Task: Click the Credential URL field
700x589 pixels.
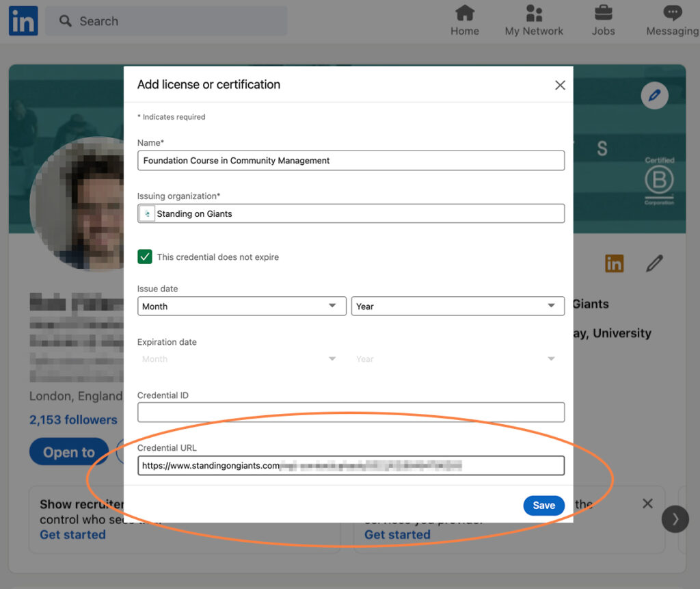Action: point(351,466)
